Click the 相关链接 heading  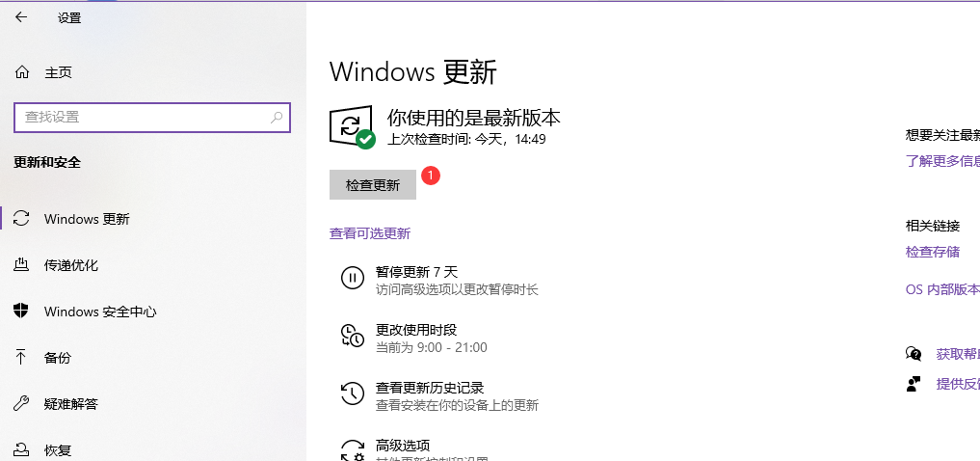pos(933,225)
